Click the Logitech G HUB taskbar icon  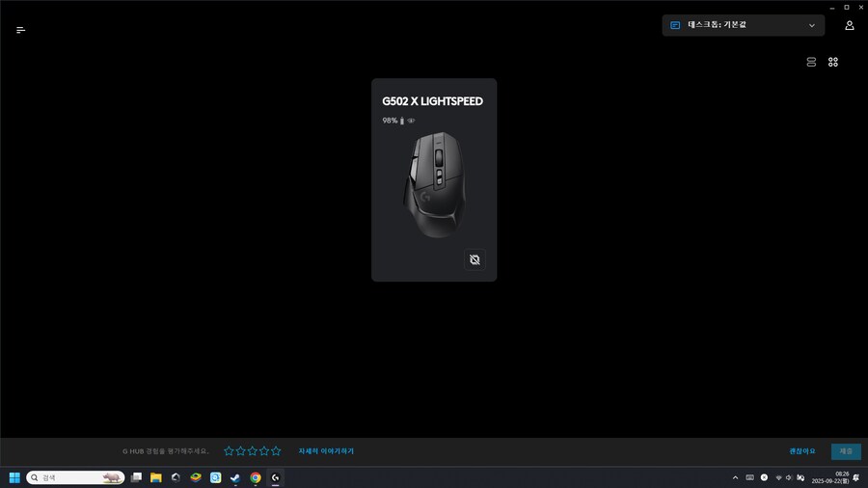pos(275,477)
